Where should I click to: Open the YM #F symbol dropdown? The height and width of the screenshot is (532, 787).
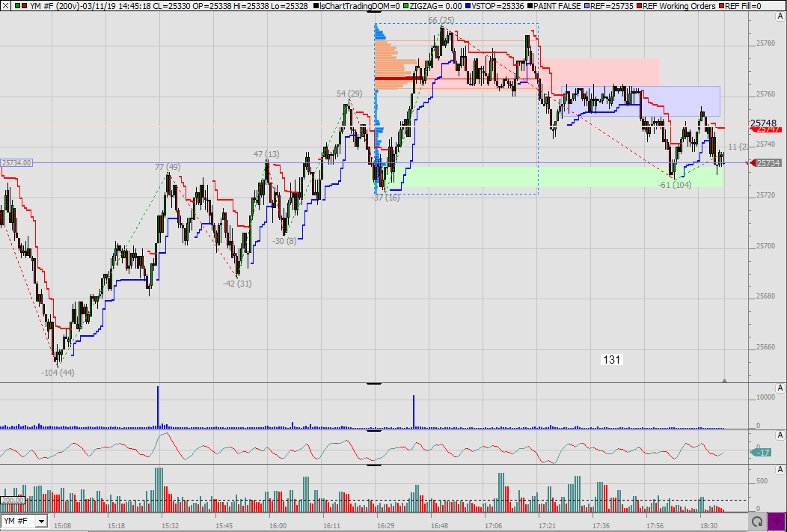[x=43, y=522]
